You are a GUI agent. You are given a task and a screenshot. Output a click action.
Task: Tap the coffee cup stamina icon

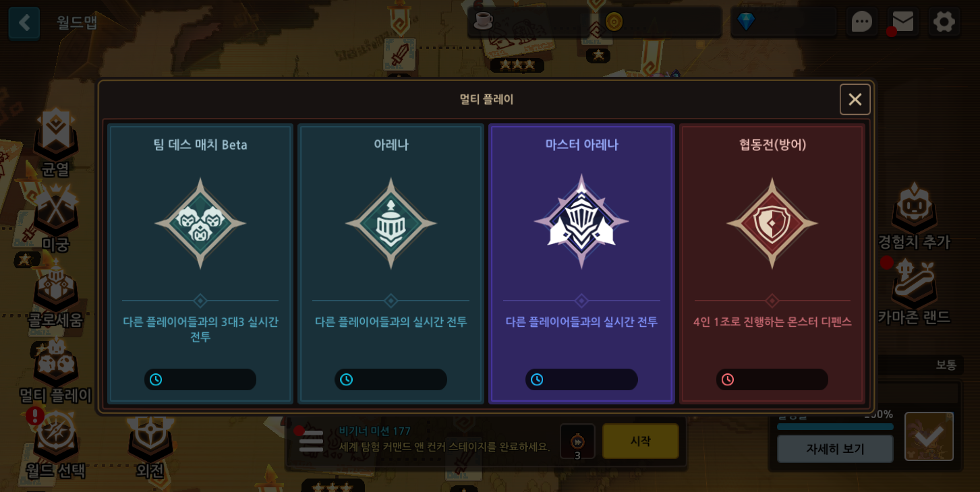[x=483, y=22]
